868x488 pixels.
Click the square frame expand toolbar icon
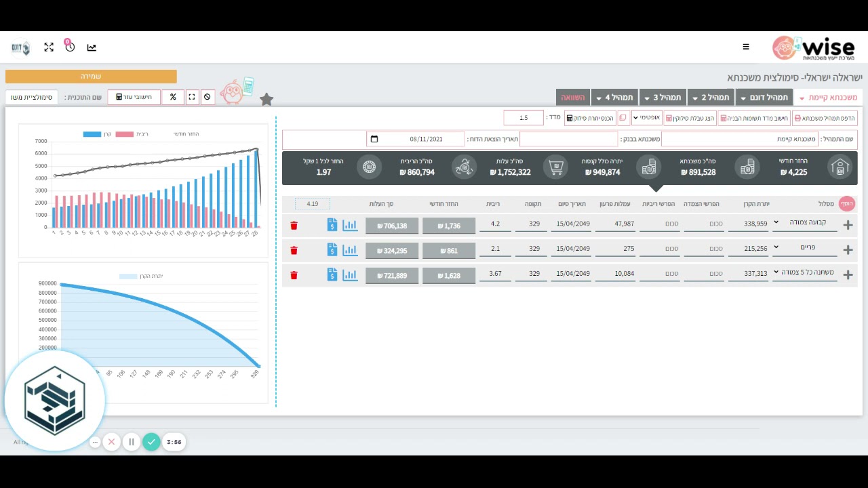(x=192, y=97)
